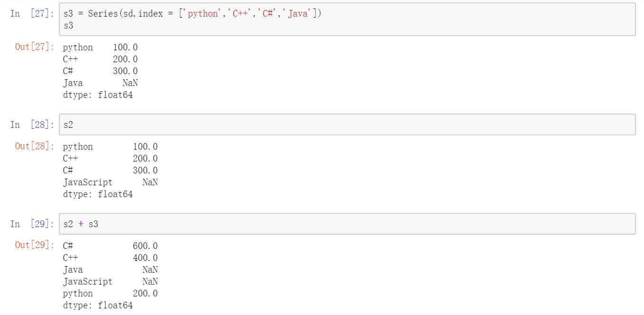Click dtype: float64 text under Out[29]

pyautogui.click(x=97, y=305)
